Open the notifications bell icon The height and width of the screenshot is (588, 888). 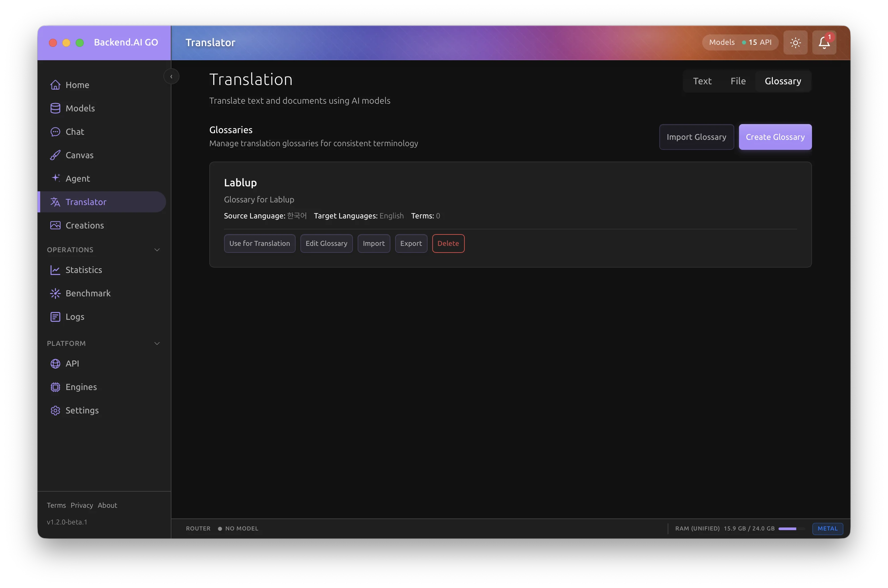(x=824, y=42)
